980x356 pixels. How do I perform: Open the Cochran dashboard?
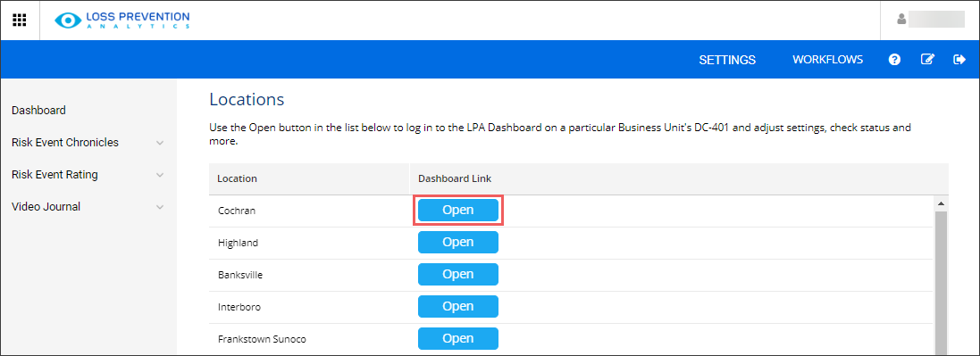(458, 211)
